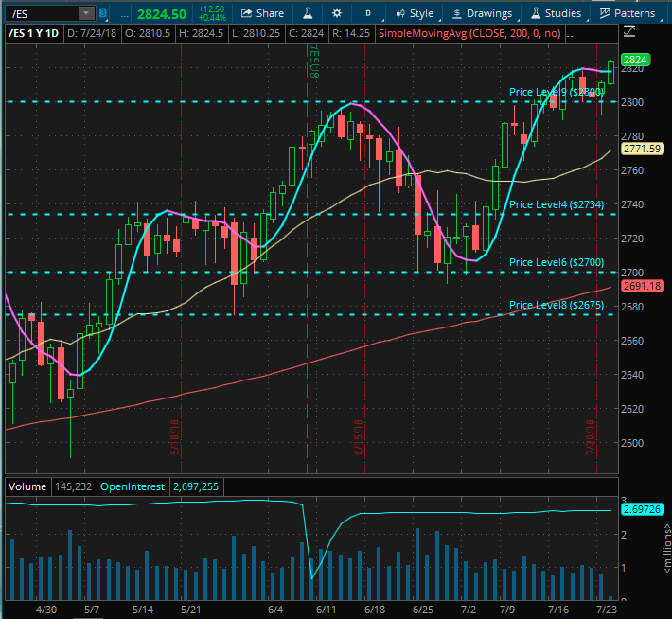672x619 pixels.
Task: Click the red 2691.18 moving average bubble
Action: 642,286
